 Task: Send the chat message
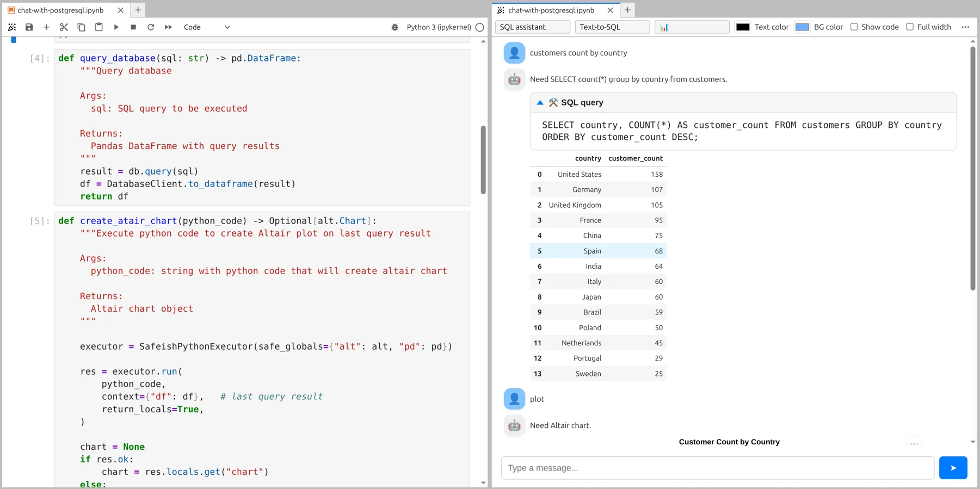coord(953,468)
